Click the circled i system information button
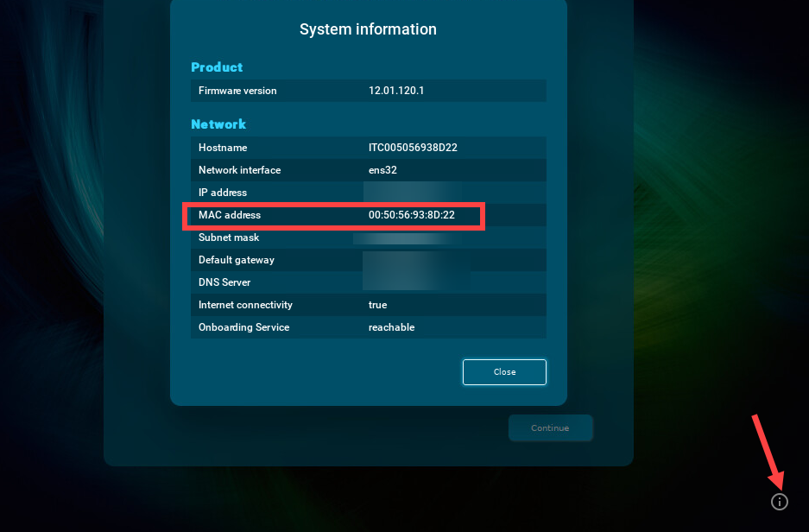Screen dimensions: 809x532 (x=779, y=501)
